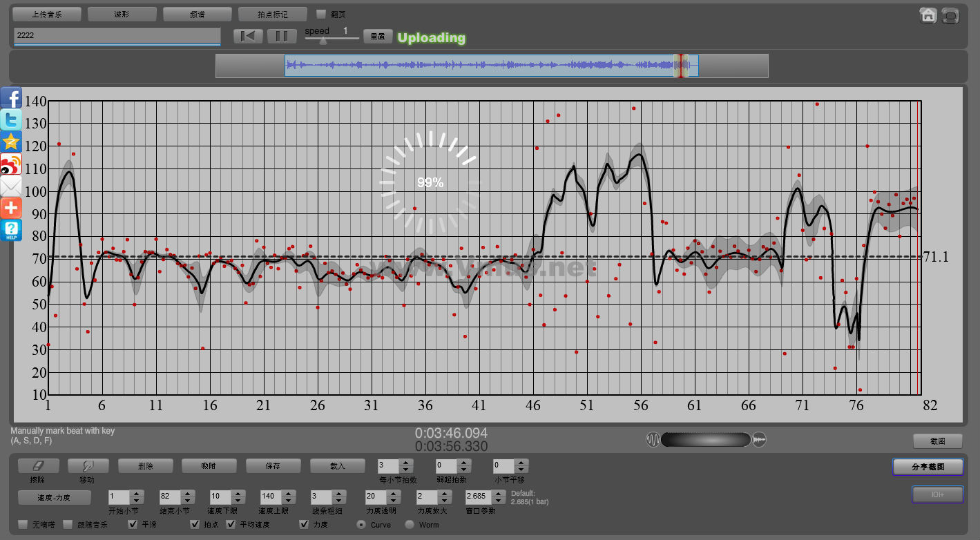Open the blue HELP question-mark icon
The height and width of the screenshot is (540, 980).
point(11,230)
